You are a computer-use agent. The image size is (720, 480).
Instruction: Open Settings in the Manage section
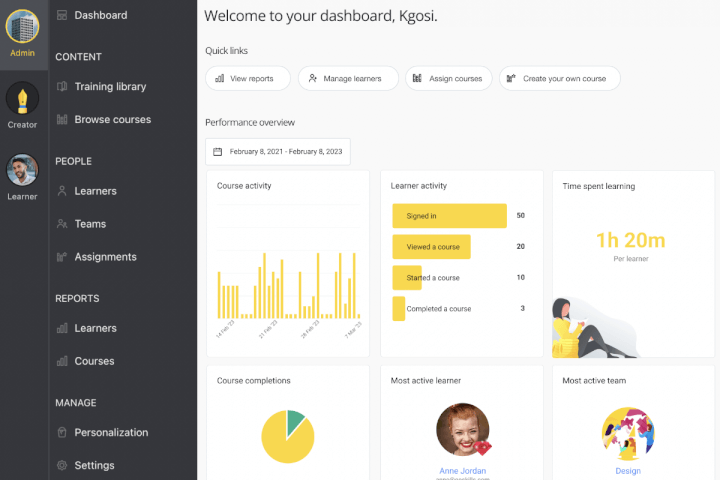tap(94, 465)
